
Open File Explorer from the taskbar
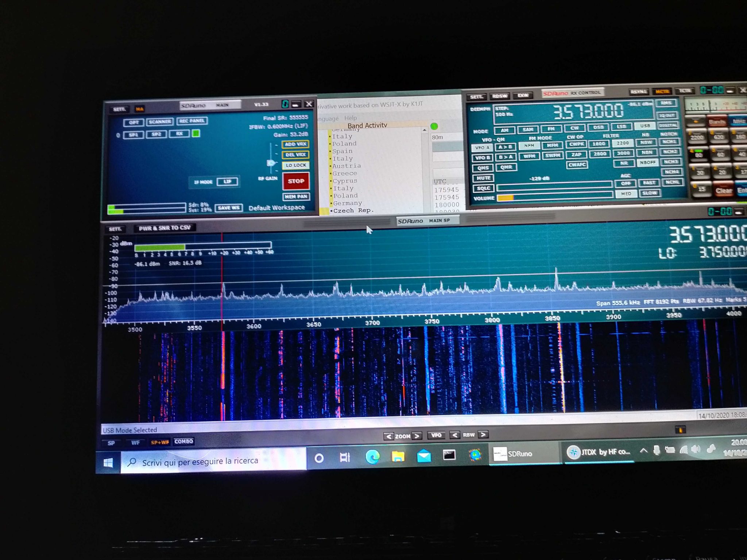[x=398, y=456]
